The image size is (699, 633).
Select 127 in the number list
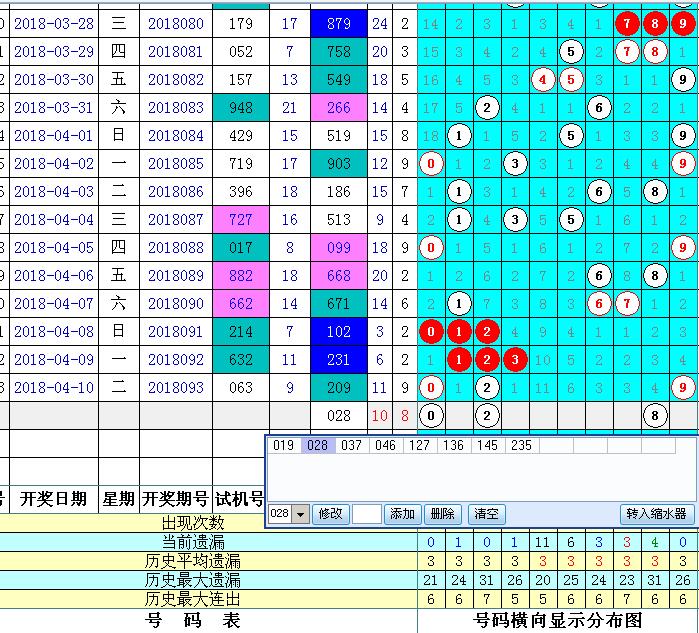pos(420,446)
